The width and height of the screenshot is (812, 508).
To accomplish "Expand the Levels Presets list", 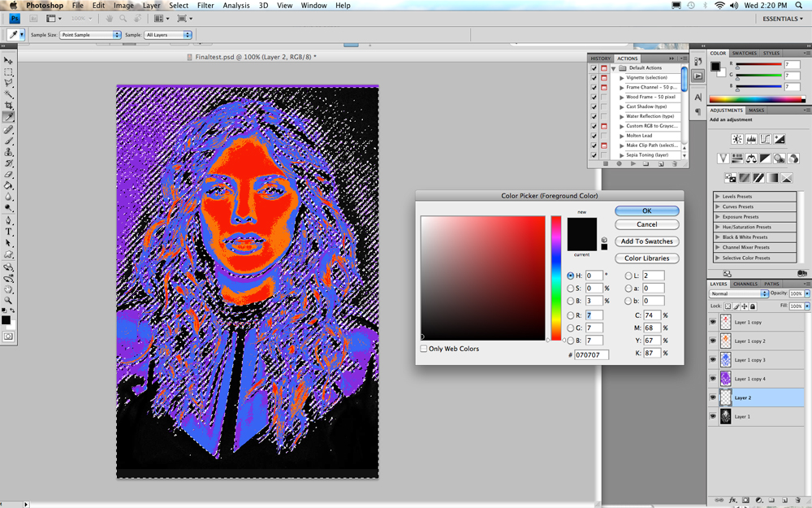I will pyautogui.click(x=718, y=197).
